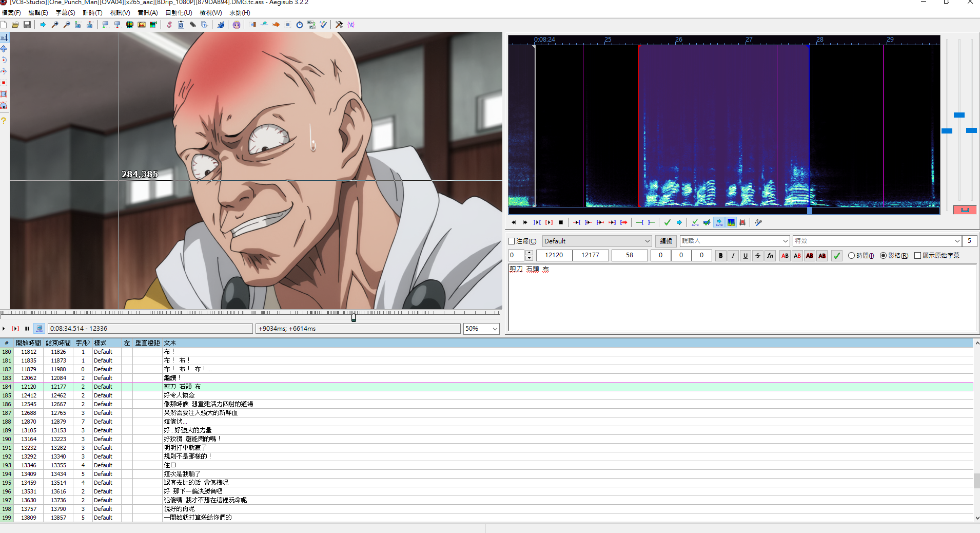Image resolution: width=980 pixels, height=533 pixels.
Task: Click the New subtitles icon
Action: click(4, 25)
